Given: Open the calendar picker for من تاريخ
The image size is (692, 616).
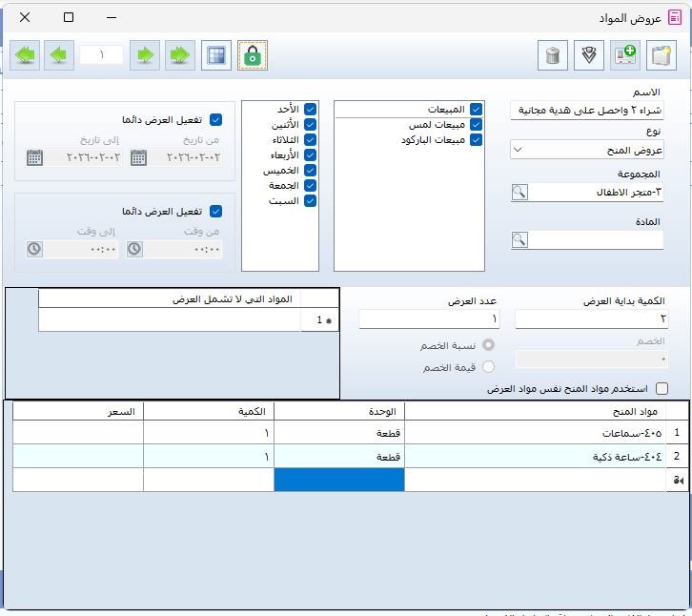Looking at the screenshot, I should (137, 158).
